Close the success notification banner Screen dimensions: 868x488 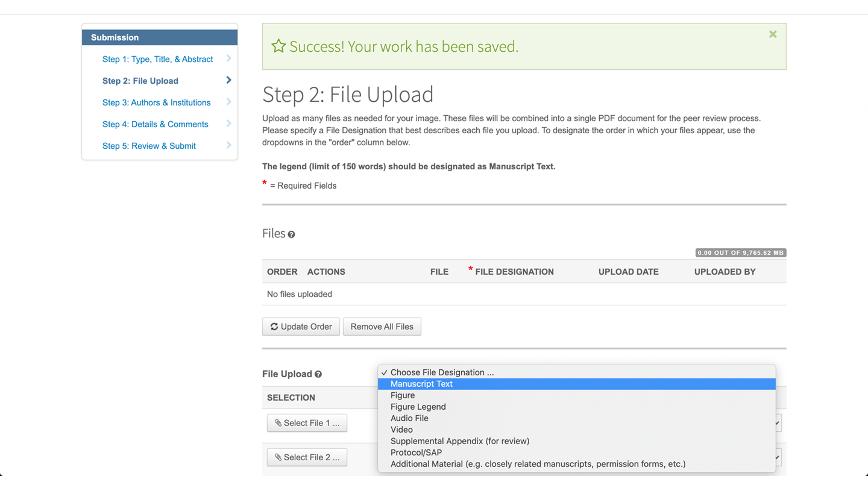coord(772,35)
